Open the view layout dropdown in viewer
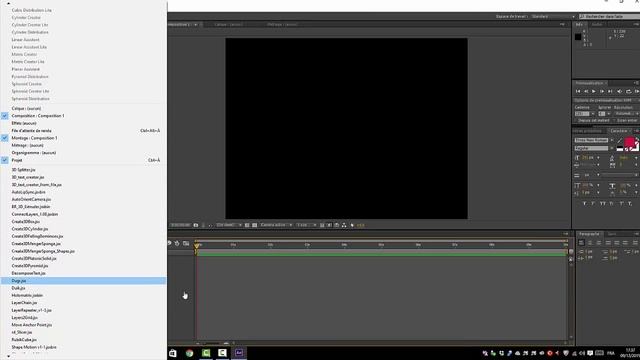The width and height of the screenshot is (640, 360). tap(306, 225)
